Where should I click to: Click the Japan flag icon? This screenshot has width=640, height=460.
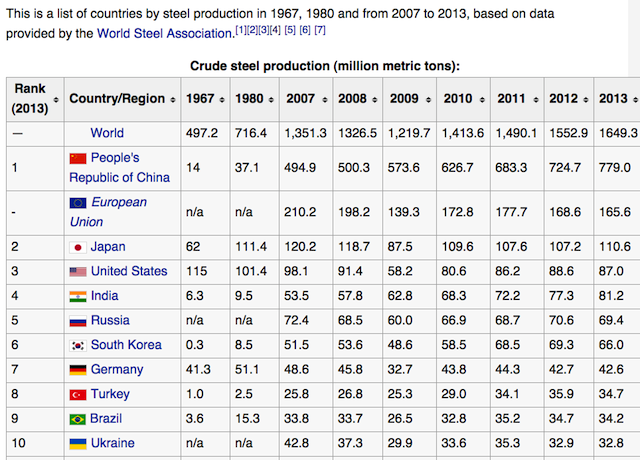[78, 247]
